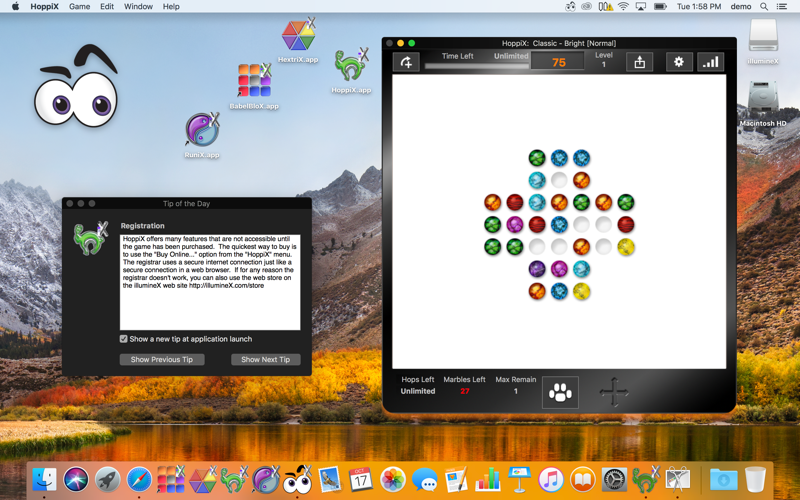The image size is (800, 500).
Task: Click the new game arrow icon in HoppiX toolbar
Action: coord(406,62)
